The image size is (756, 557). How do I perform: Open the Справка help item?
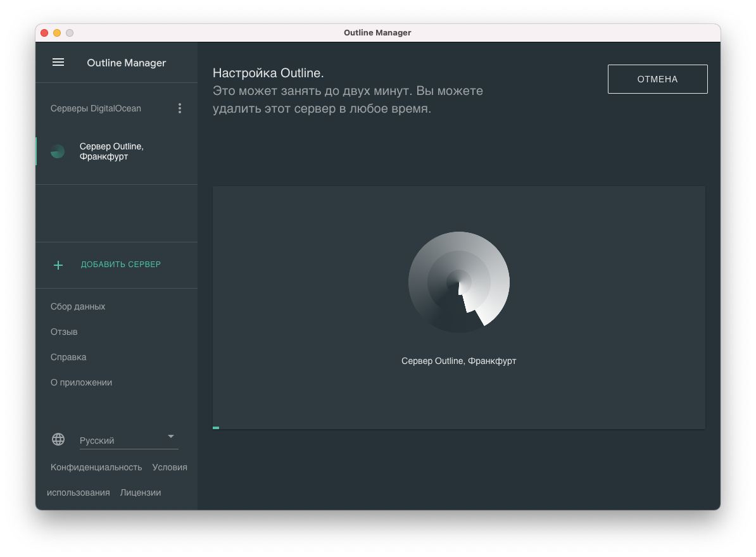click(x=68, y=357)
